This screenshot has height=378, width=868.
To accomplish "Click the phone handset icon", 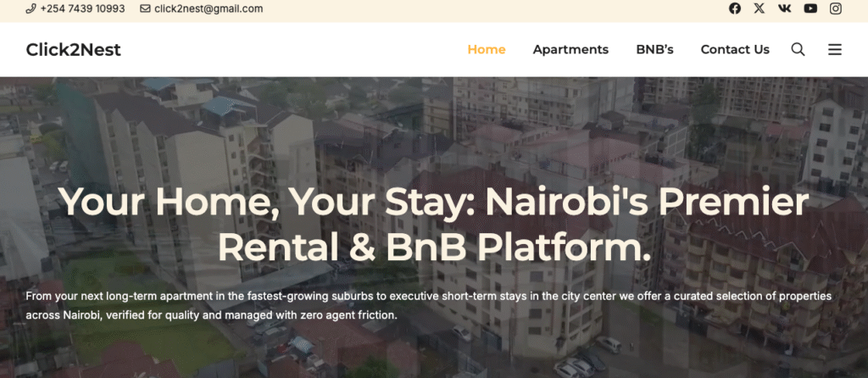I will pyautogui.click(x=31, y=8).
